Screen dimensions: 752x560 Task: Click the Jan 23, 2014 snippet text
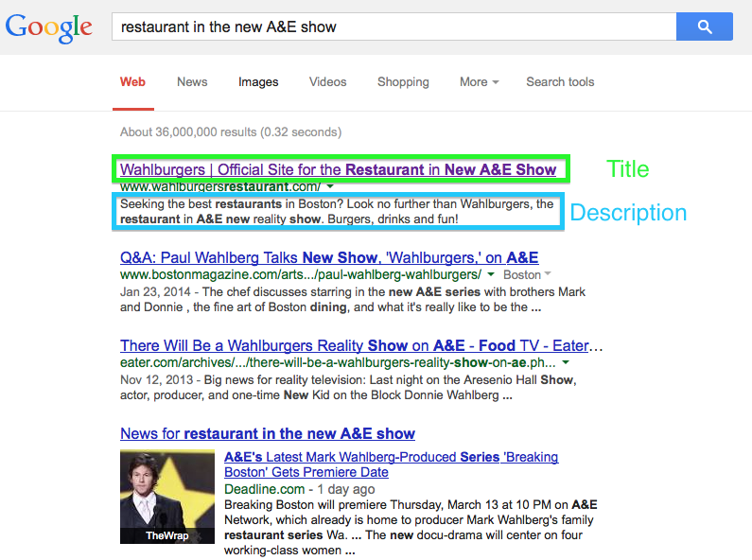(x=353, y=299)
